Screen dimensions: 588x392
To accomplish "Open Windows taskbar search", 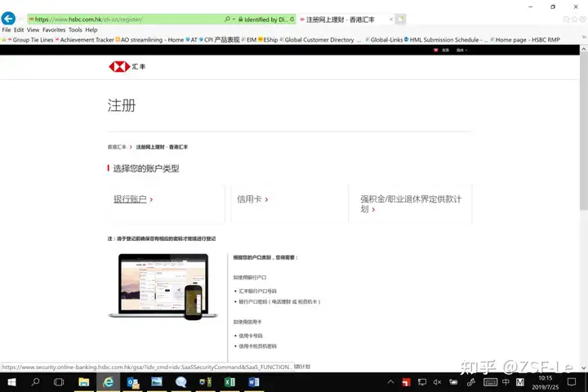I will coord(36,382).
